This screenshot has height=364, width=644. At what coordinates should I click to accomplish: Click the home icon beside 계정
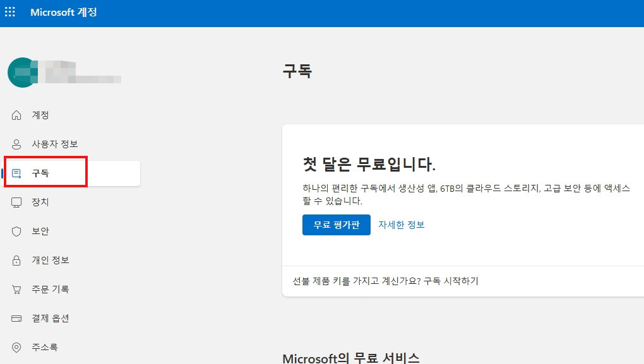[x=16, y=115]
